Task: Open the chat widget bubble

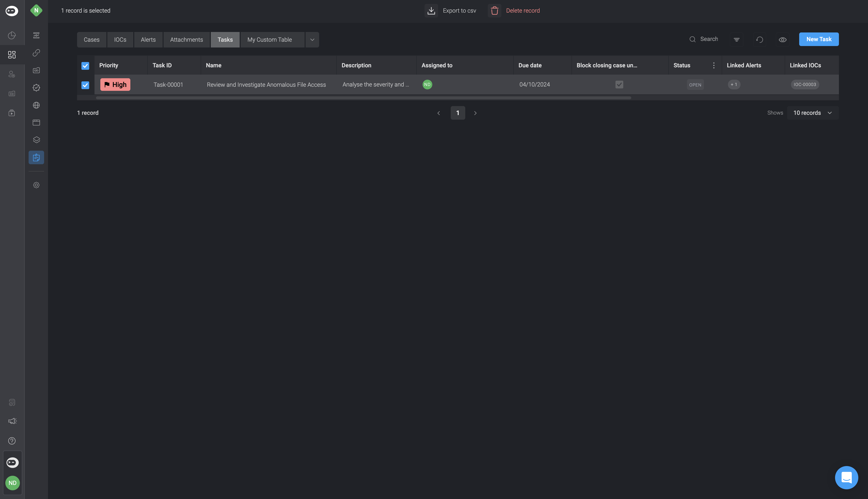Action: [846, 477]
